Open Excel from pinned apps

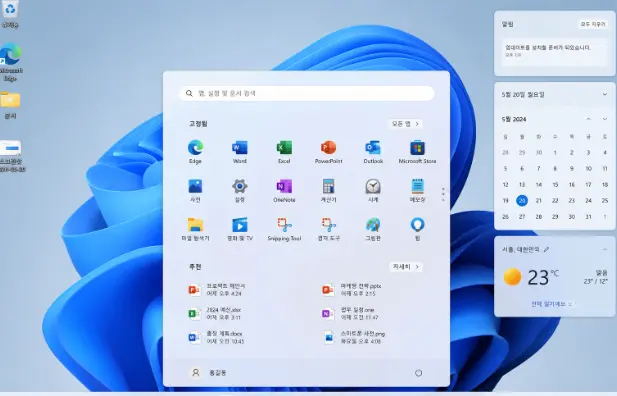(284, 152)
